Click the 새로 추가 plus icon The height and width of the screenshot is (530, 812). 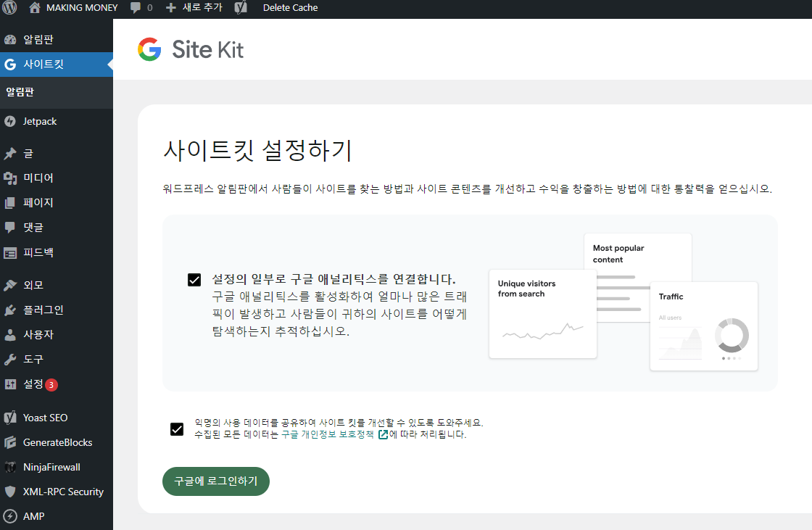(x=170, y=8)
